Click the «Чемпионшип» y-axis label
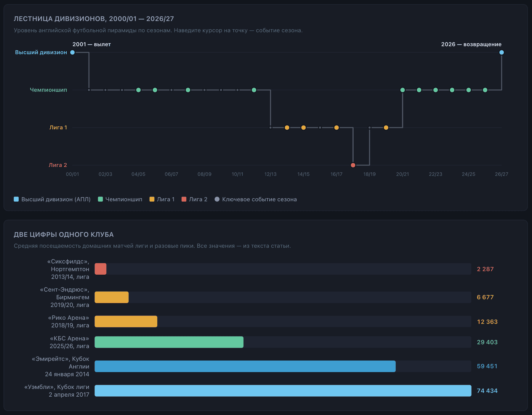The height and width of the screenshot is (415, 532). pos(49,90)
